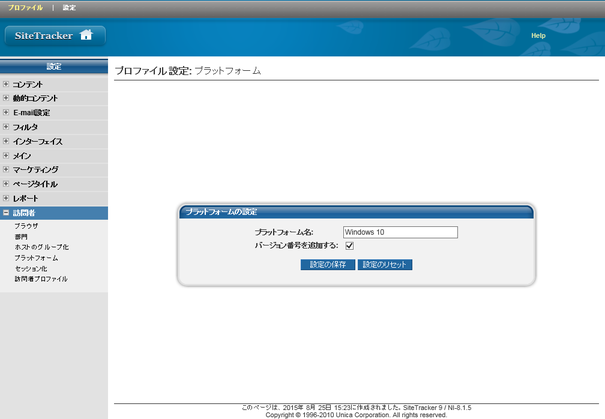Expand the コンテント section
The image size is (605, 419).
coord(6,84)
